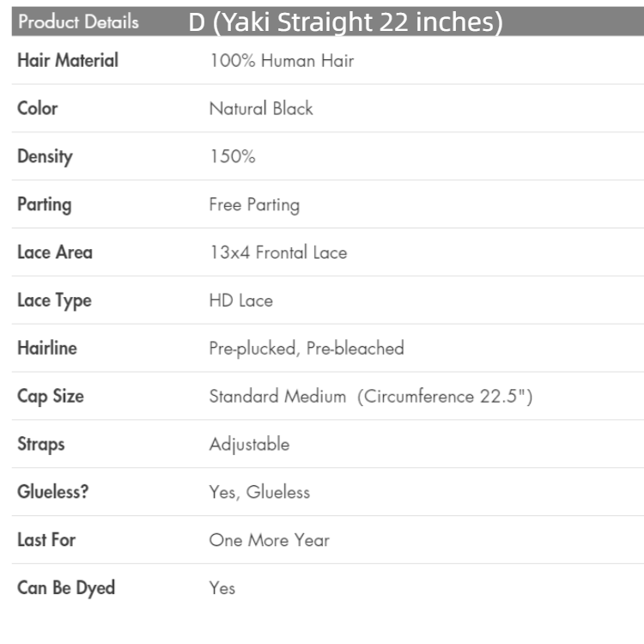Click the 'One More Year' value
644x644 pixels.
click(269, 541)
